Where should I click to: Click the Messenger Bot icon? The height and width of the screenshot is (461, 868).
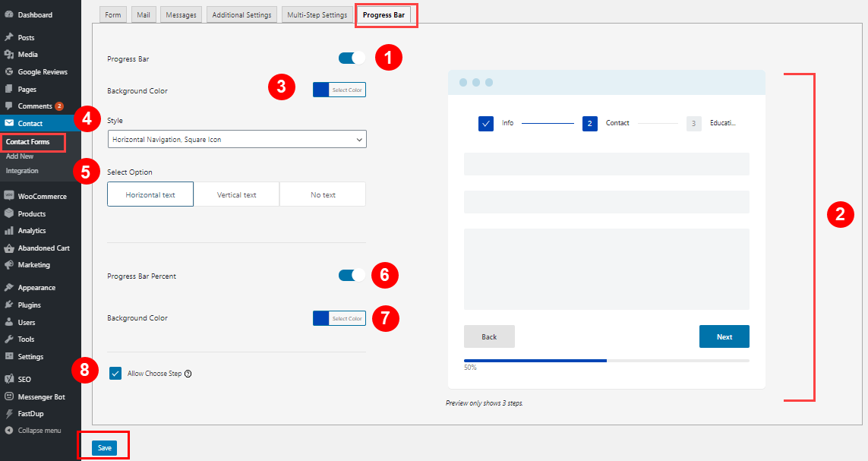pyautogui.click(x=9, y=396)
